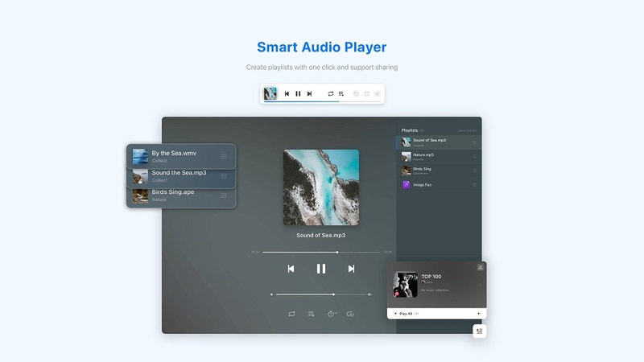Select Birds Sing.ape card
644x362 pixels.
coord(181,198)
